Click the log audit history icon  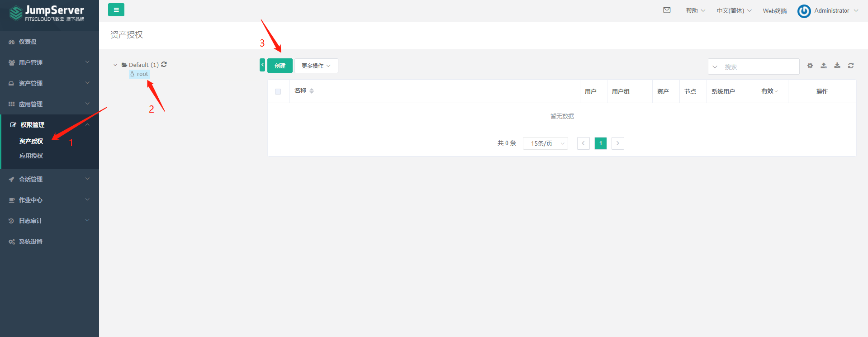click(x=12, y=221)
